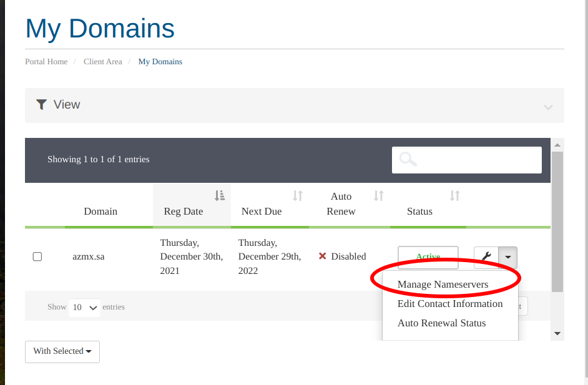Select Manage Nameservers from menu
This screenshot has width=588, height=385.
443,285
